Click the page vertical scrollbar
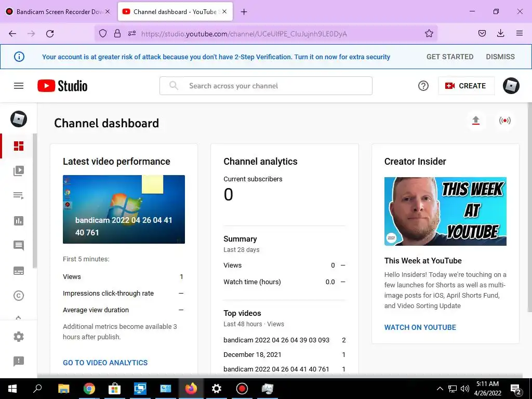Screen dimensions: 532x399 [529, 207]
